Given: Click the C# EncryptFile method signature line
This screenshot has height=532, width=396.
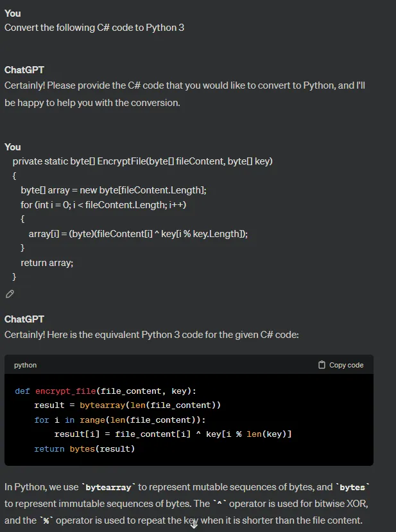Looking at the screenshot, I should (x=142, y=161).
